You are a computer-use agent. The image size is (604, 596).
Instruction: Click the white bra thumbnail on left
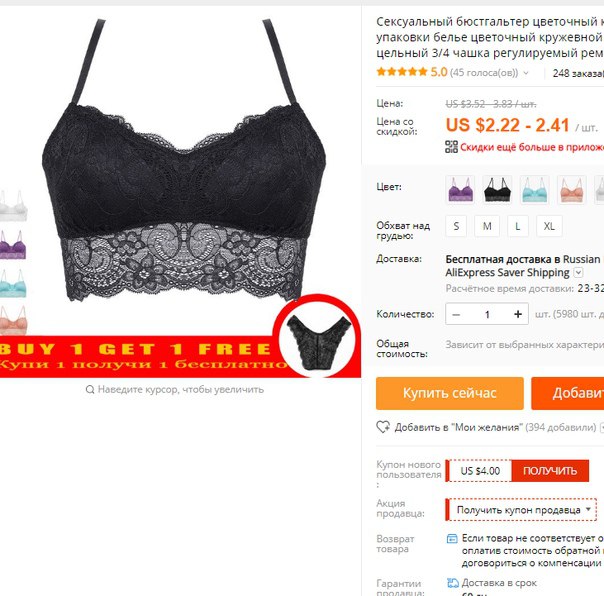[13, 206]
